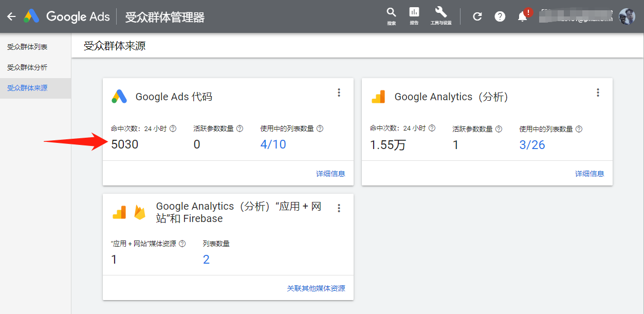Click the Firebase flame icon on bottom card

pyautogui.click(x=139, y=212)
